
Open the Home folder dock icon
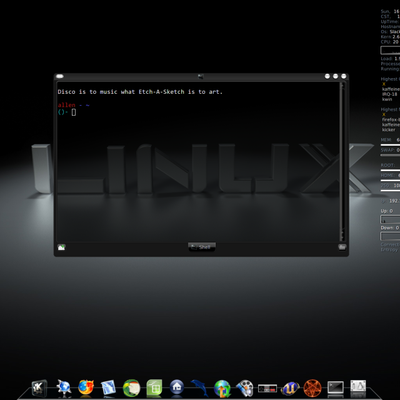177,388
